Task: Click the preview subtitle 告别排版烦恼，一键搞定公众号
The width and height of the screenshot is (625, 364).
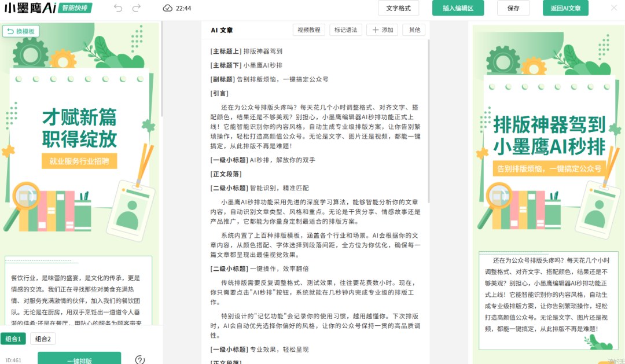Action: 549,168
